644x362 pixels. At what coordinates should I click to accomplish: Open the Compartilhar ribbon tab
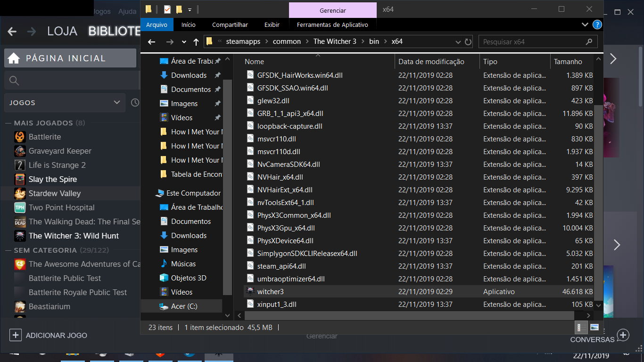[x=230, y=25]
